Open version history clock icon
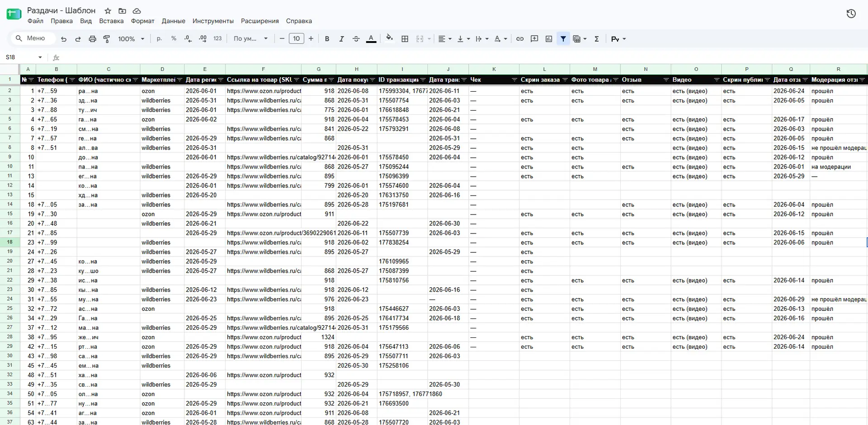Viewport: 868px width, 425px height. click(851, 14)
